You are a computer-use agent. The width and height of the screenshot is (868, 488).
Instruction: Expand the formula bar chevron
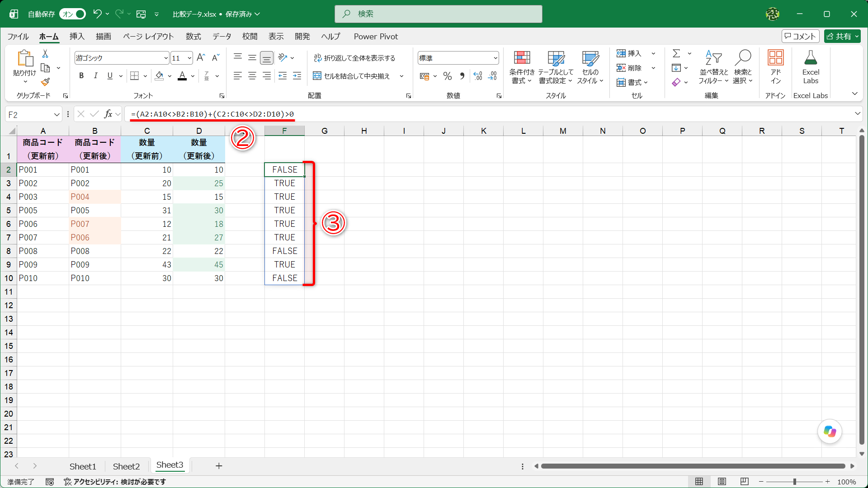(x=858, y=113)
